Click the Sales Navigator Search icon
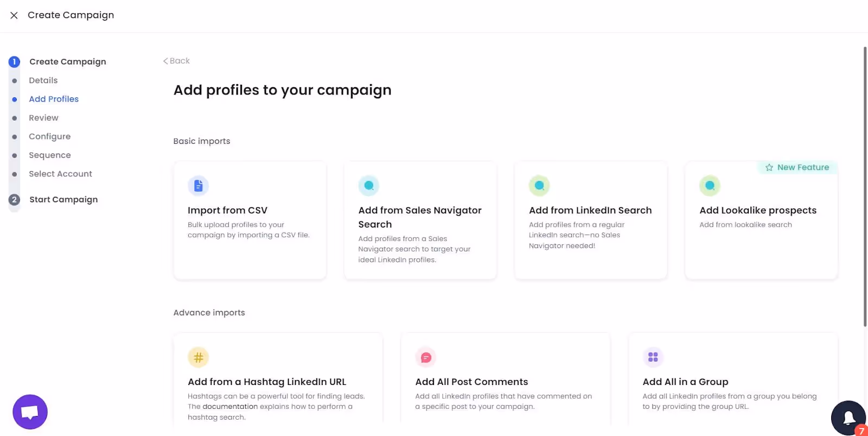The image size is (868, 436). pos(369,185)
